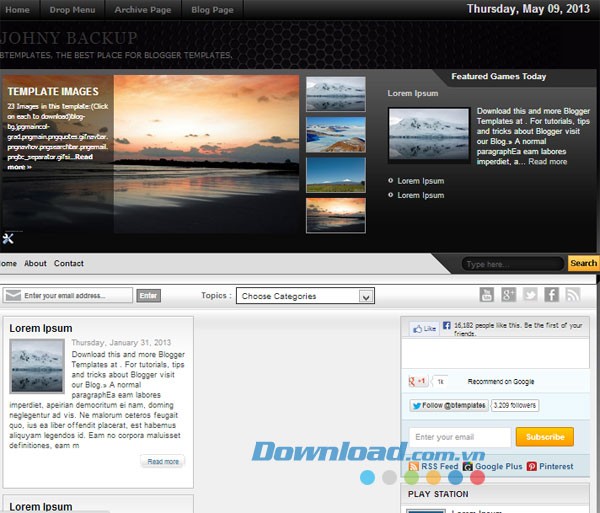Viewport: 600px width, 513px height.
Task: Click the RSS feed icon in the social bar
Action: click(x=573, y=294)
